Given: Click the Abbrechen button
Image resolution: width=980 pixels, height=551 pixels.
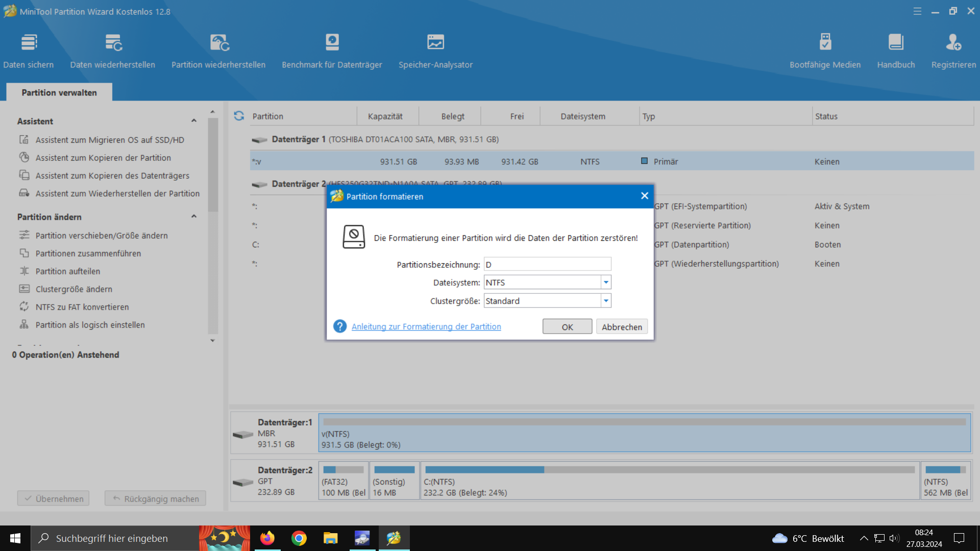Looking at the screenshot, I should (621, 327).
